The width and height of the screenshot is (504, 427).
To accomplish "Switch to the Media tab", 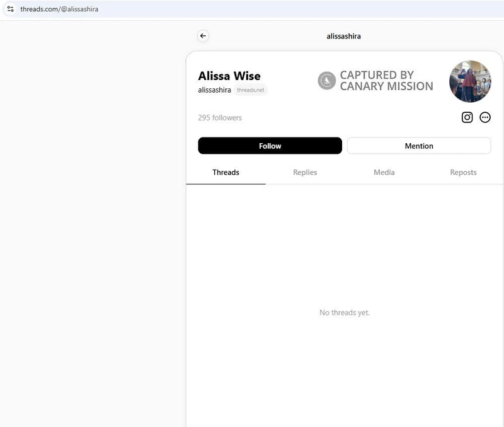I will coord(384,172).
